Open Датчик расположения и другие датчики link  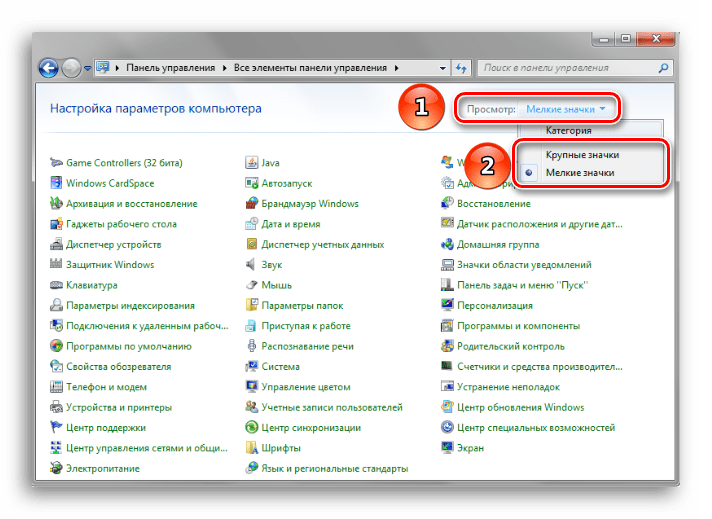pos(539,224)
